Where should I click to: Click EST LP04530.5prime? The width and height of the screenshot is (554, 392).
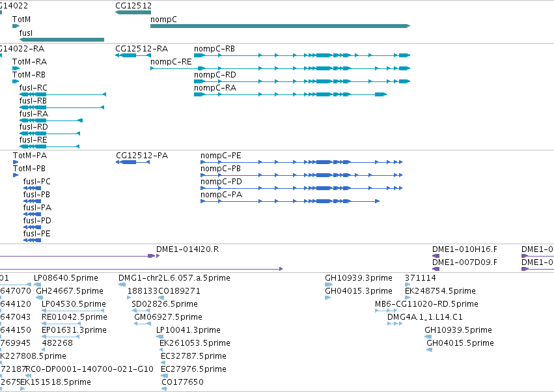73,311
